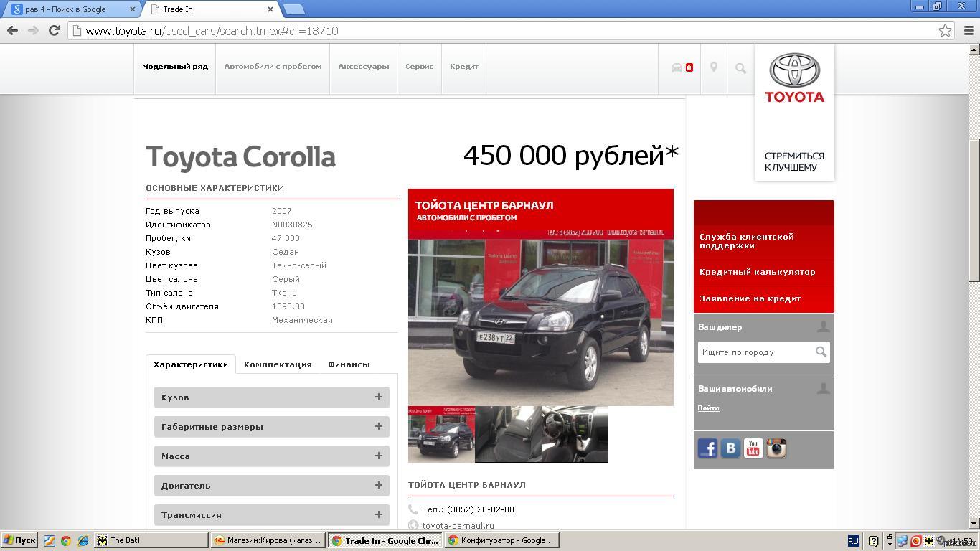Open the car garage counter icon
The width and height of the screenshot is (980, 551).
(682, 67)
